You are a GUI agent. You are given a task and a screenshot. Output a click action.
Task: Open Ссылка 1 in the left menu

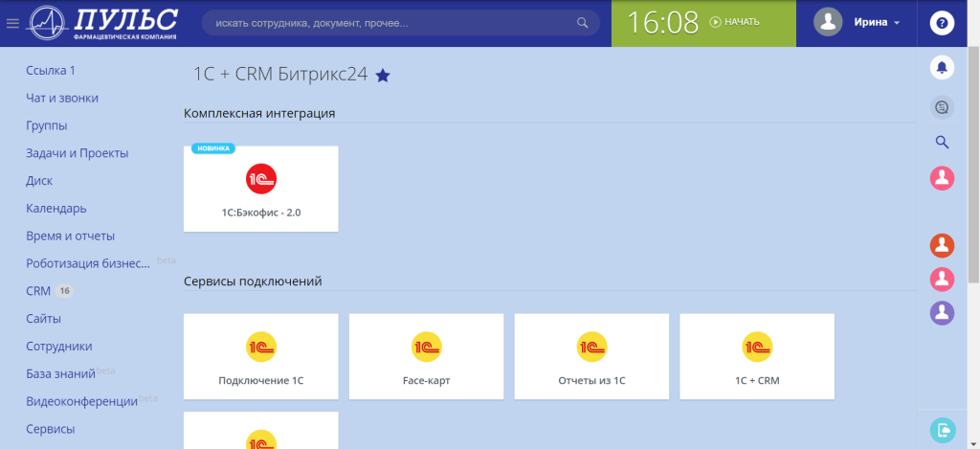[51, 71]
